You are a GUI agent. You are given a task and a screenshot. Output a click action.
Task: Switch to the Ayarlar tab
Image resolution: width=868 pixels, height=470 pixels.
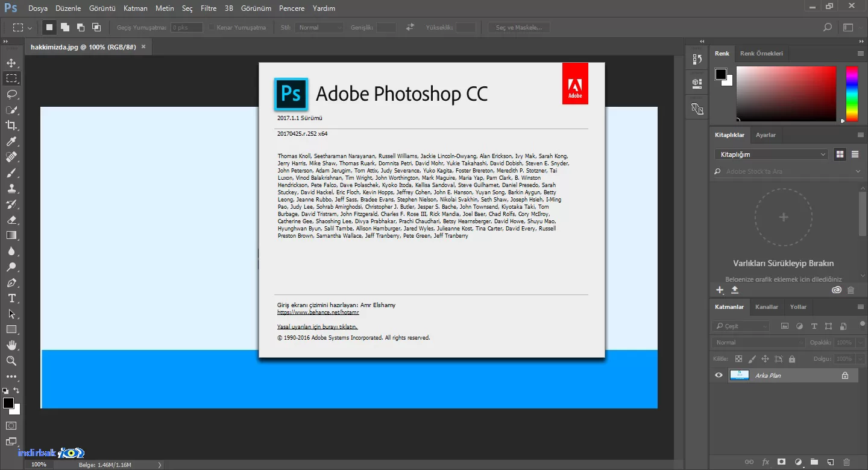click(766, 135)
